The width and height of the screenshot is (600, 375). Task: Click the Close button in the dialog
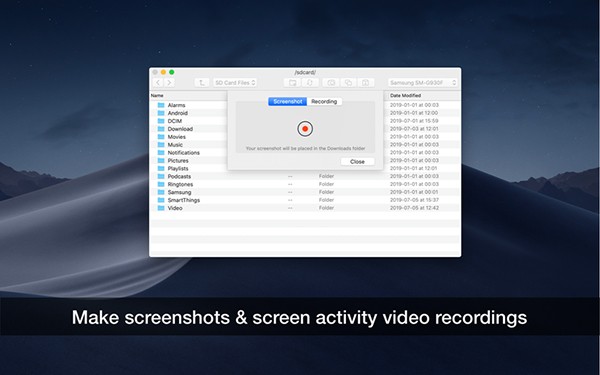[x=357, y=161]
